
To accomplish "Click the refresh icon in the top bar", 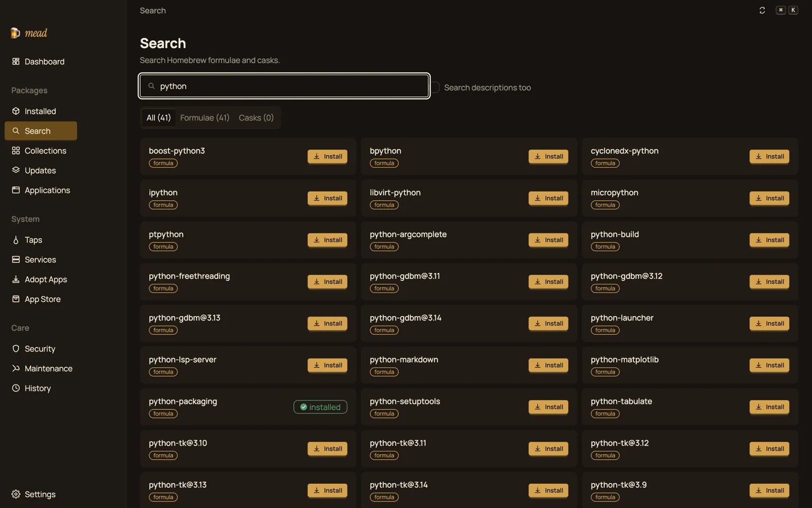I will point(762,10).
